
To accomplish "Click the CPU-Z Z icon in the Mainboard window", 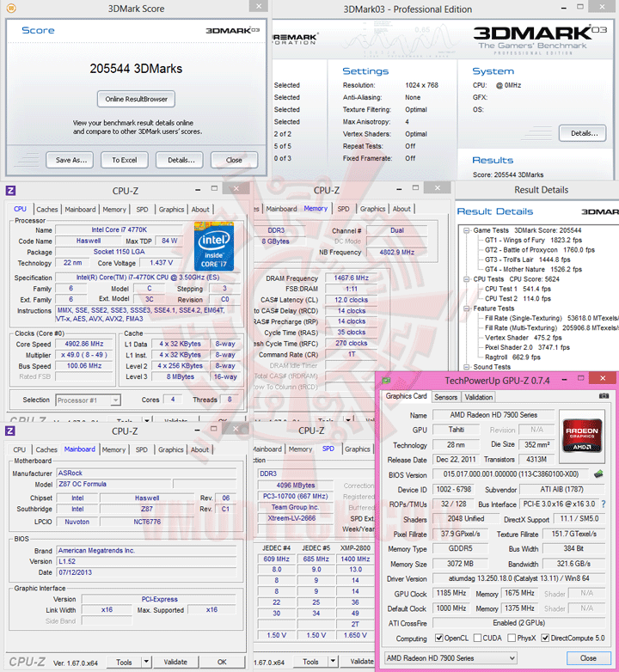I will tap(10, 431).
